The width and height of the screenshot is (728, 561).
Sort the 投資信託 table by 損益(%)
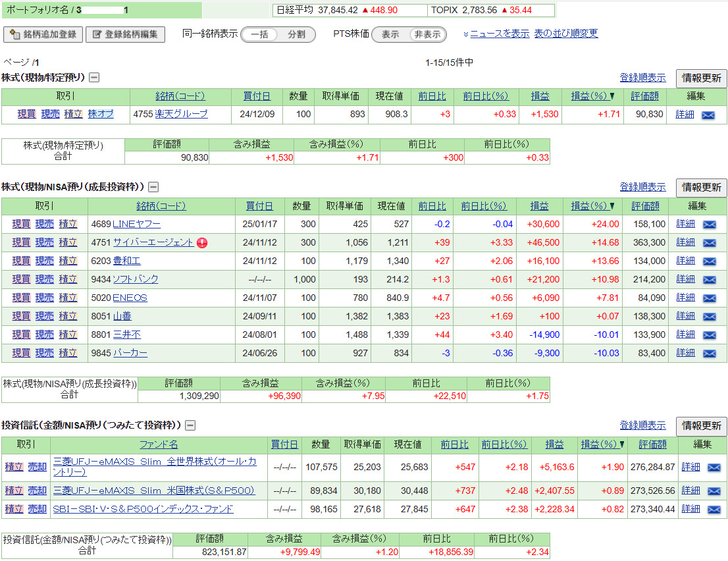(x=598, y=444)
